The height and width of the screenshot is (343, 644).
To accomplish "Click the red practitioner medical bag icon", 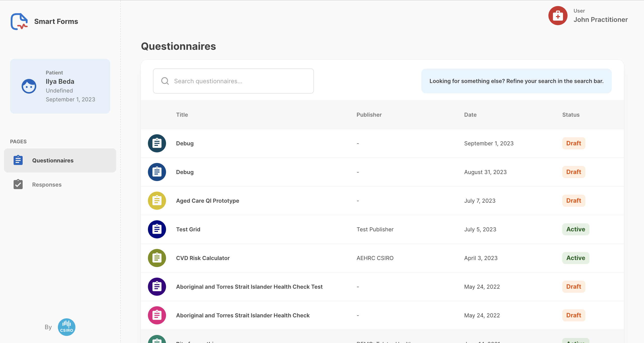I will point(558,16).
